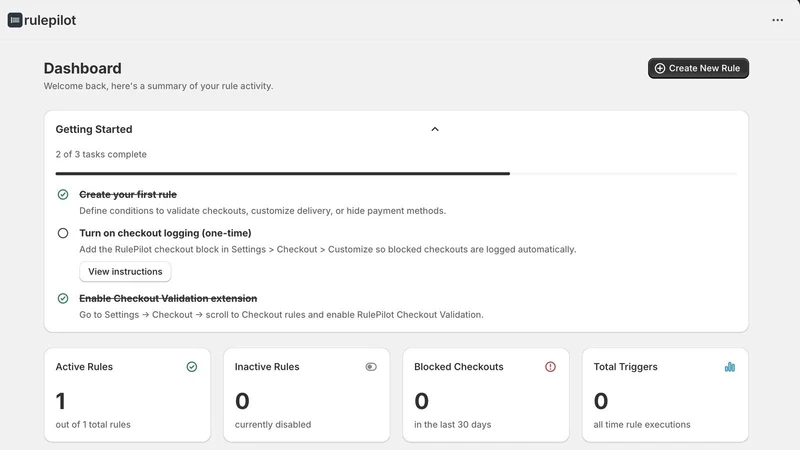The image size is (800, 450).
Task: Select the Create your first rule task
Action: [x=128, y=194]
